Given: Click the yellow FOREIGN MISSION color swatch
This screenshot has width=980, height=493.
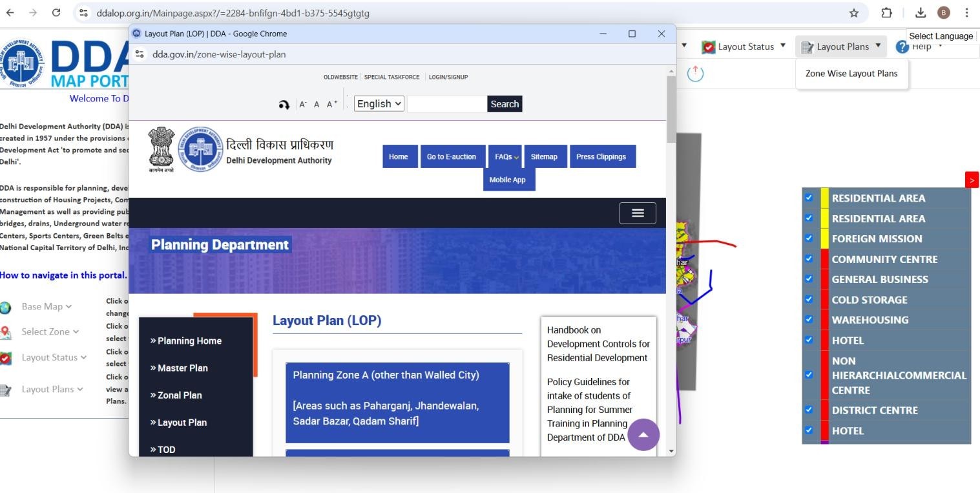Looking at the screenshot, I should pos(824,238).
